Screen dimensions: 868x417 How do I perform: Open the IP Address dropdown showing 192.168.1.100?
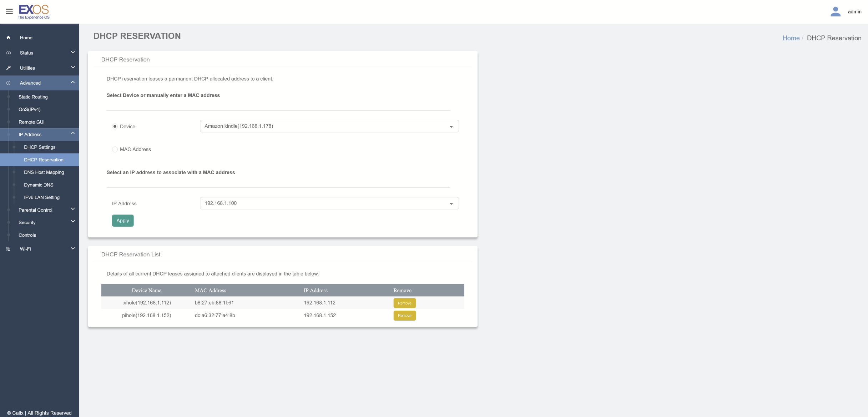tap(329, 204)
